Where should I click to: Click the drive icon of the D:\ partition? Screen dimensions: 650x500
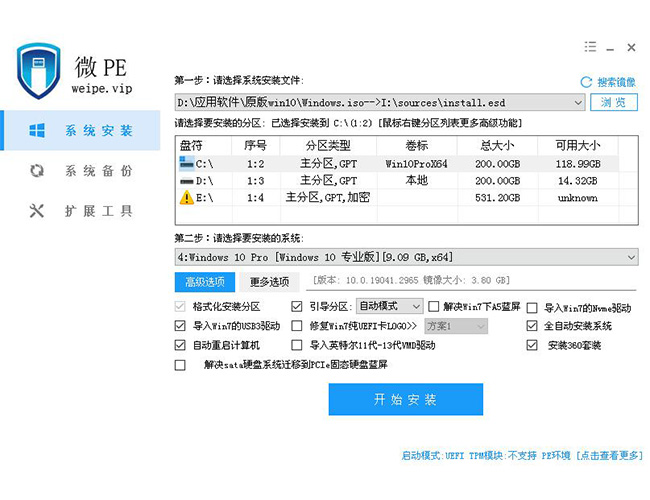click(185, 180)
